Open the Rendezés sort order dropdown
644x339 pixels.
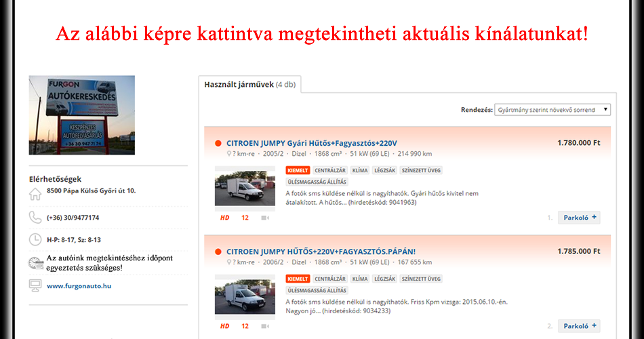552,110
